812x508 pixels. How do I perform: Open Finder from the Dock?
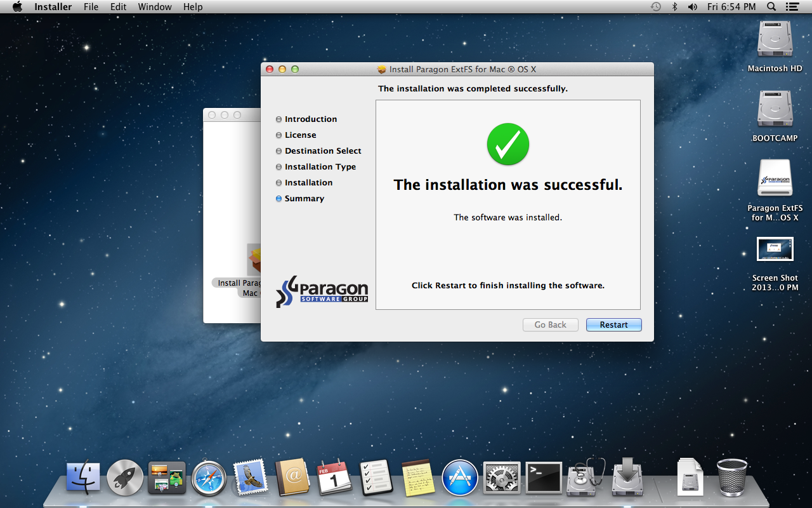pyautogui.click(x=83, y=478)
